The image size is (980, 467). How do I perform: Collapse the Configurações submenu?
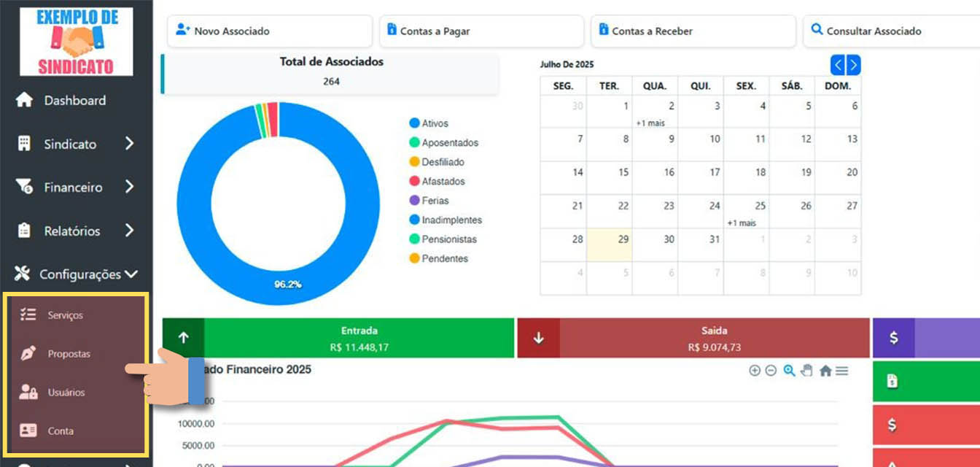pos(75,274)
